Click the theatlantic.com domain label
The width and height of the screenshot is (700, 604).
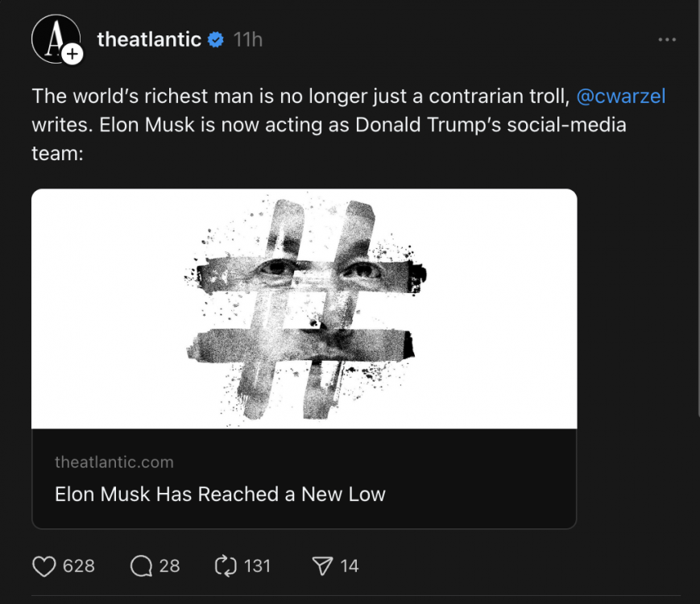click(114, 462)
